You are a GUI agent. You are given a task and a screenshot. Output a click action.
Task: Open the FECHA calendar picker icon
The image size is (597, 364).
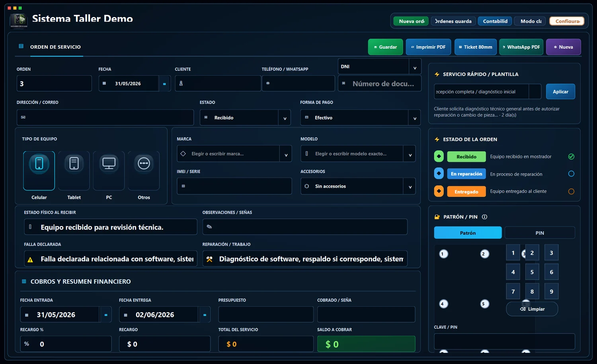pos(164,84)
